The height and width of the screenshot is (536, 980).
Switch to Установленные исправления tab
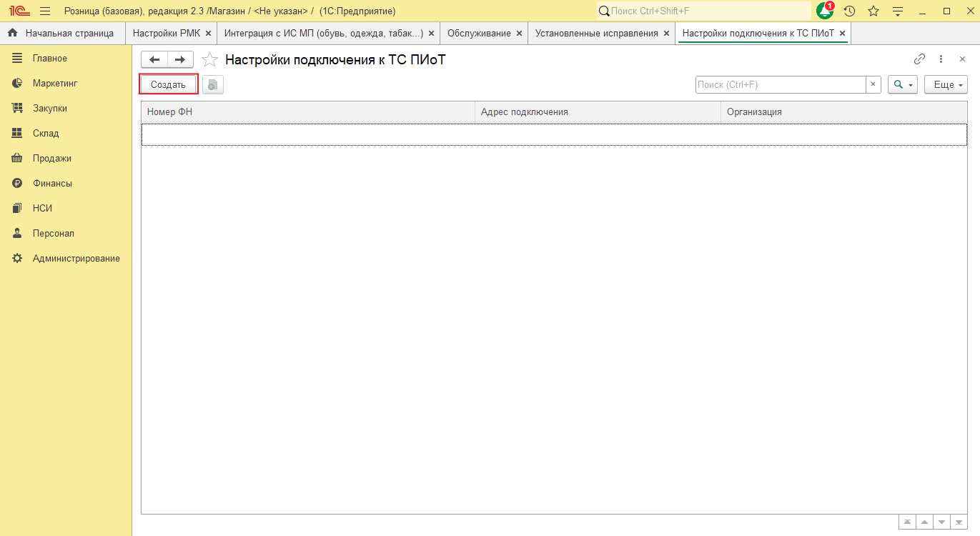(596, 33)
